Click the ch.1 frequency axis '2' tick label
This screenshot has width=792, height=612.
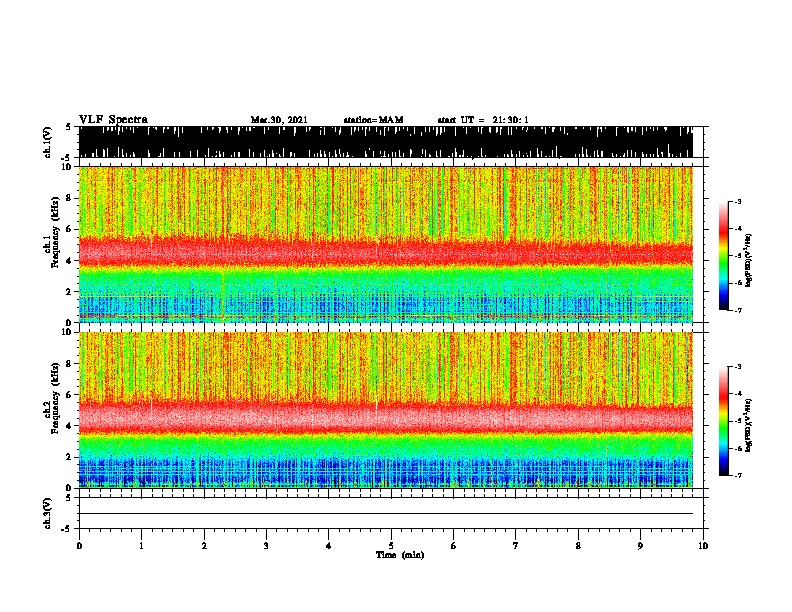[x=70, y=292]
